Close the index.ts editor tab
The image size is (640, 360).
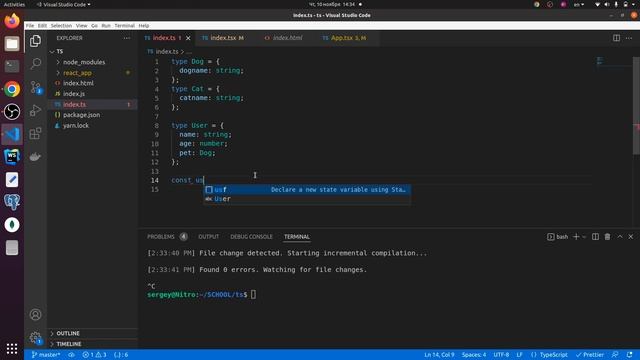tap(188, 38)
